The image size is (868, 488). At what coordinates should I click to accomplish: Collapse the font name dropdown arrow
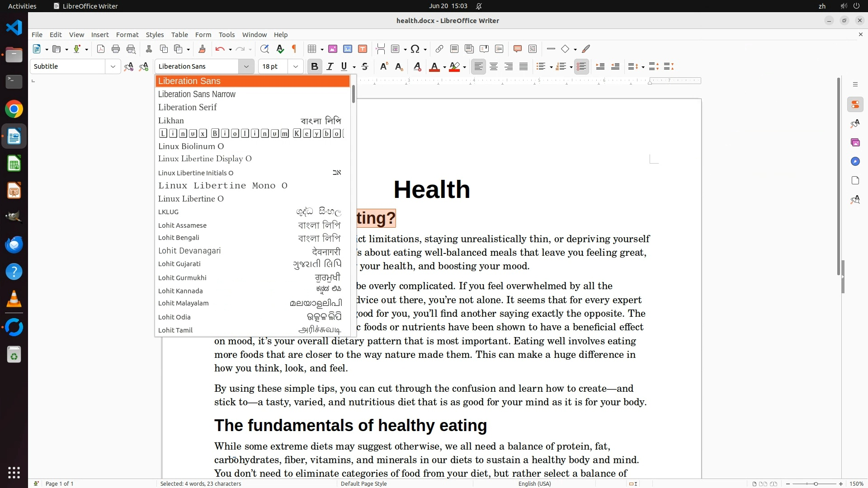coord(246,66)
